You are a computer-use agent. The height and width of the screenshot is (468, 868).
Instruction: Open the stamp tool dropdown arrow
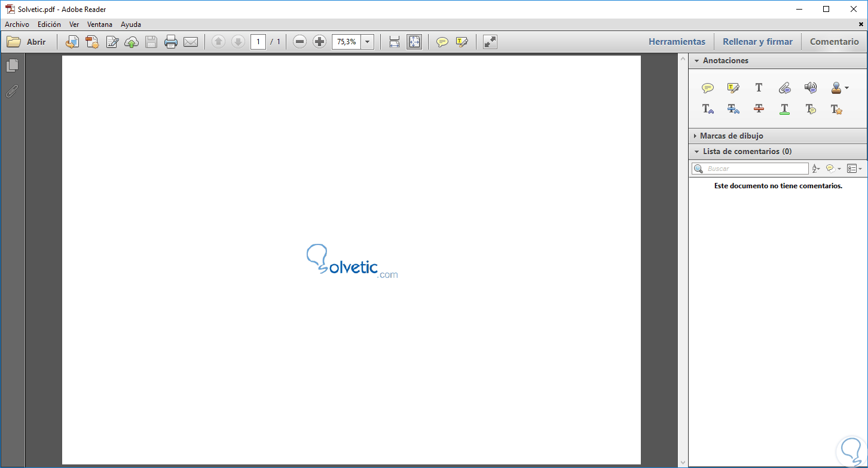click(846, 88)
